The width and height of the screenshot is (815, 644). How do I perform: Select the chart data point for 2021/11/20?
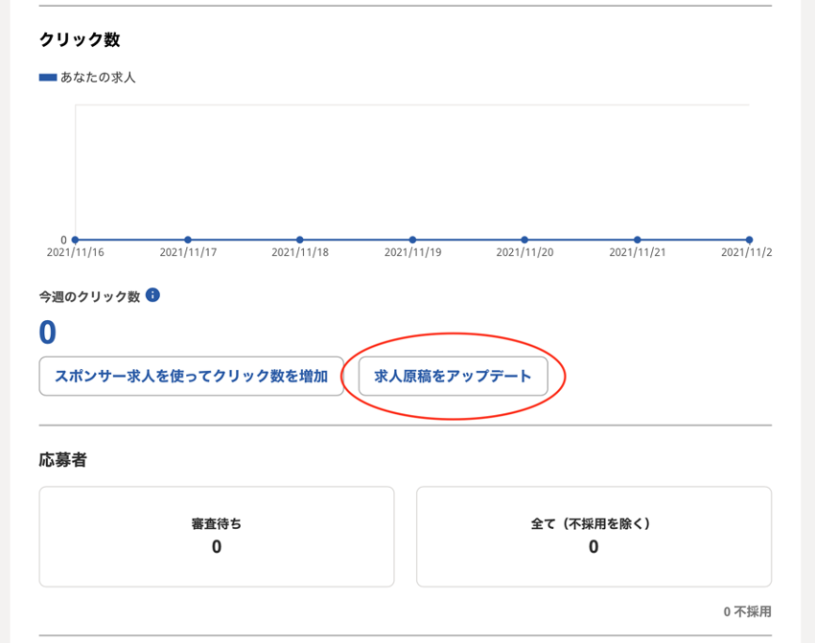pos(524,240)
